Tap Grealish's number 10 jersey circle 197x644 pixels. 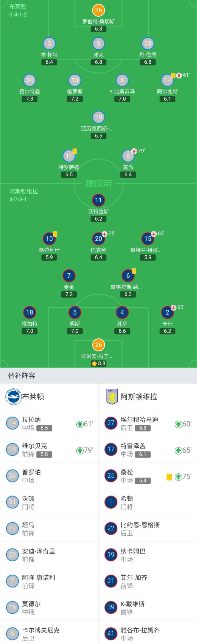click(x=49, y=239)
